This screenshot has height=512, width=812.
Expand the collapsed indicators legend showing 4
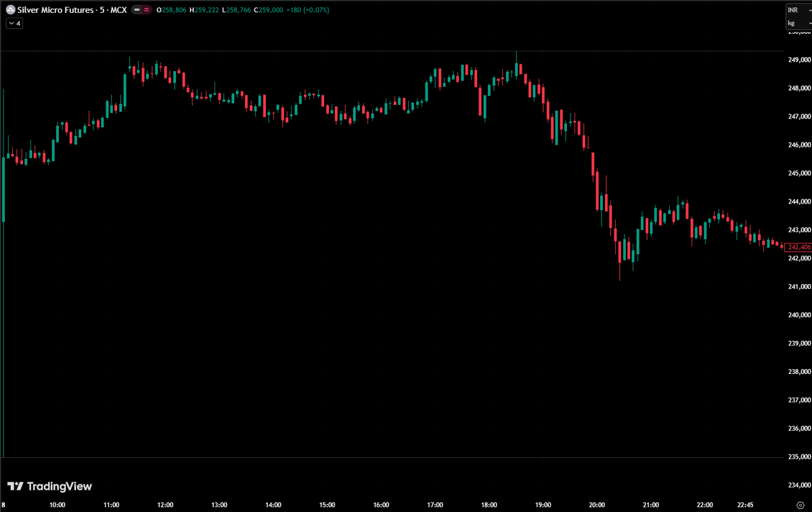14,23
